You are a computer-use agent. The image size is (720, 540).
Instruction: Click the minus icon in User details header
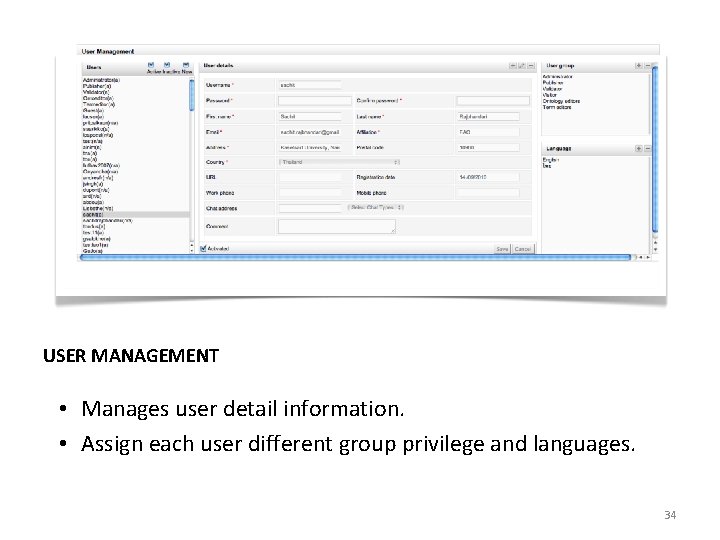pos(531,66)
